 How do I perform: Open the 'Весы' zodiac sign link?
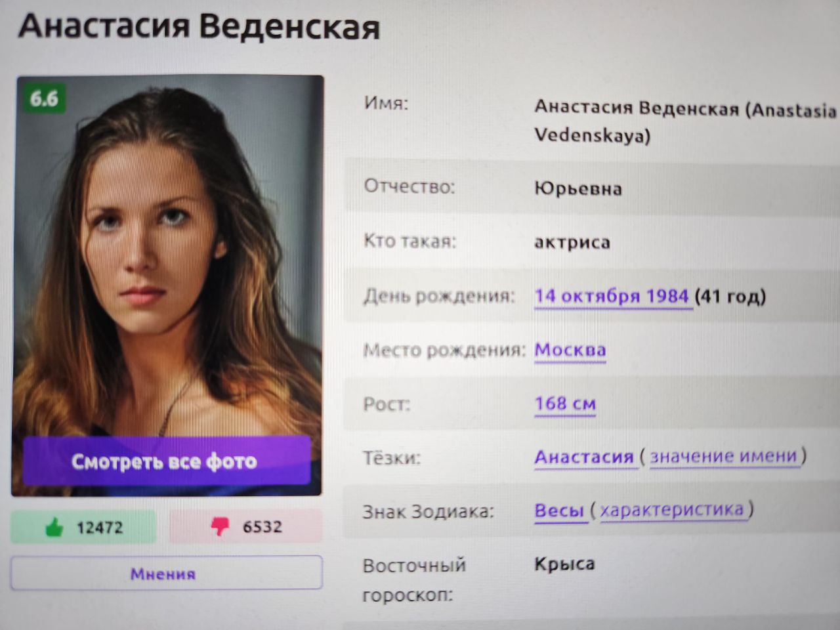[x=559, y=510]
